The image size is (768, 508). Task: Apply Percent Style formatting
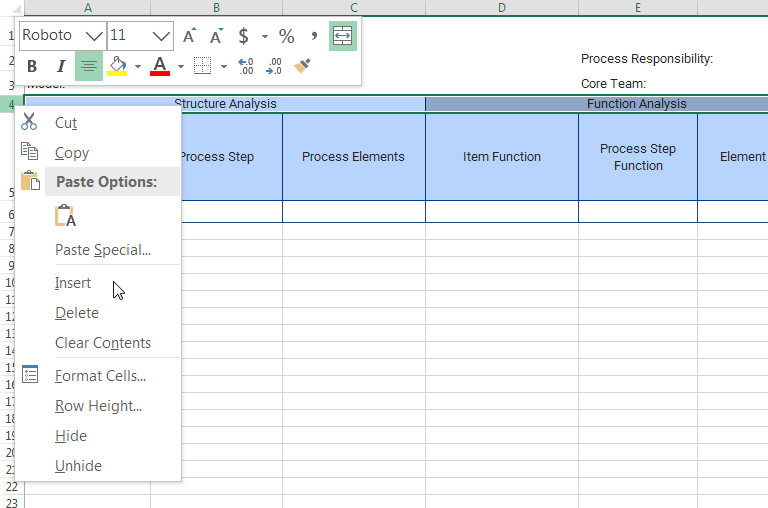point(287,36)
